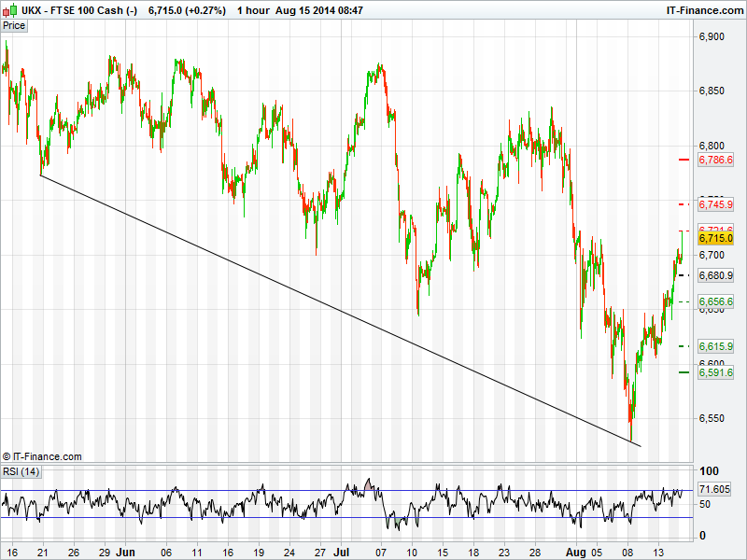Click the Price panel label
This screenshot has width=747, height=560.
[14, 25]
